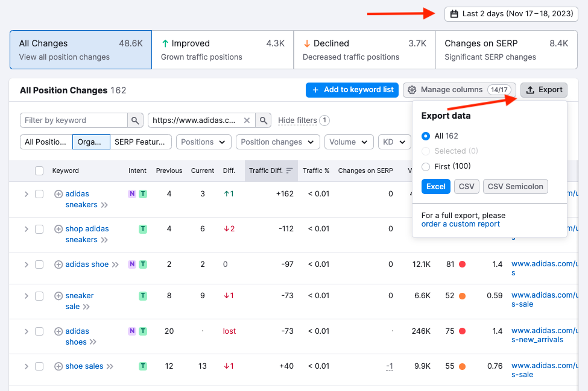
Task: Export the data as Excel
Action: [435, 187]
